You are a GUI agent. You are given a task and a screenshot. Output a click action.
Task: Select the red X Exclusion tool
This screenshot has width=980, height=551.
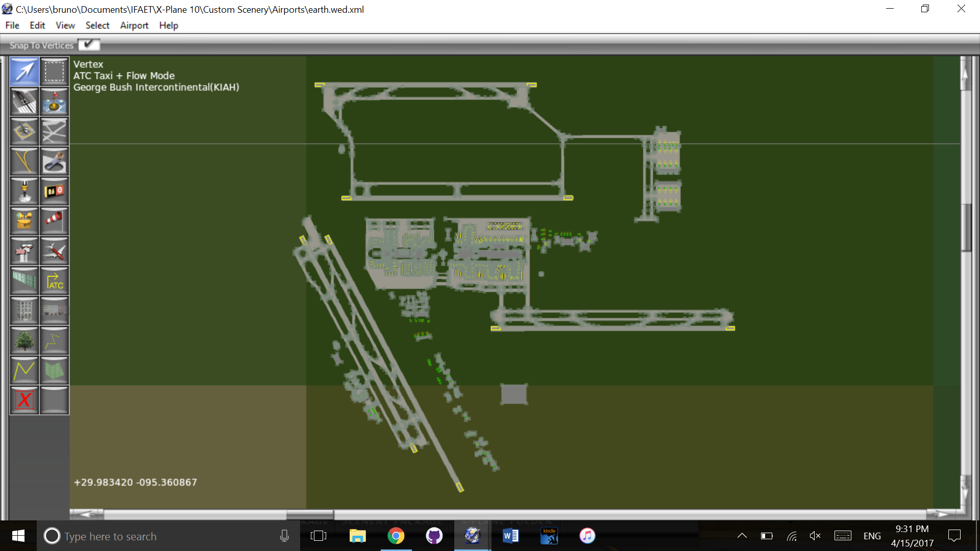[x=24, y=400]
